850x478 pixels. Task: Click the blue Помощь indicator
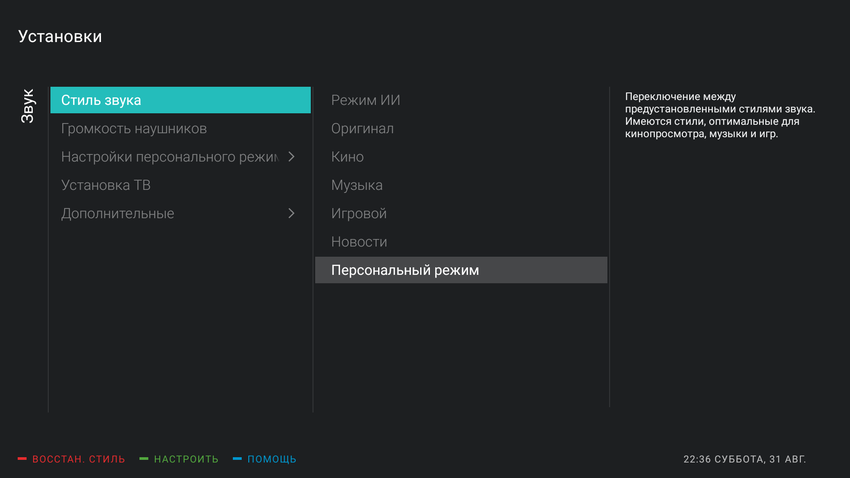[237, 459]
